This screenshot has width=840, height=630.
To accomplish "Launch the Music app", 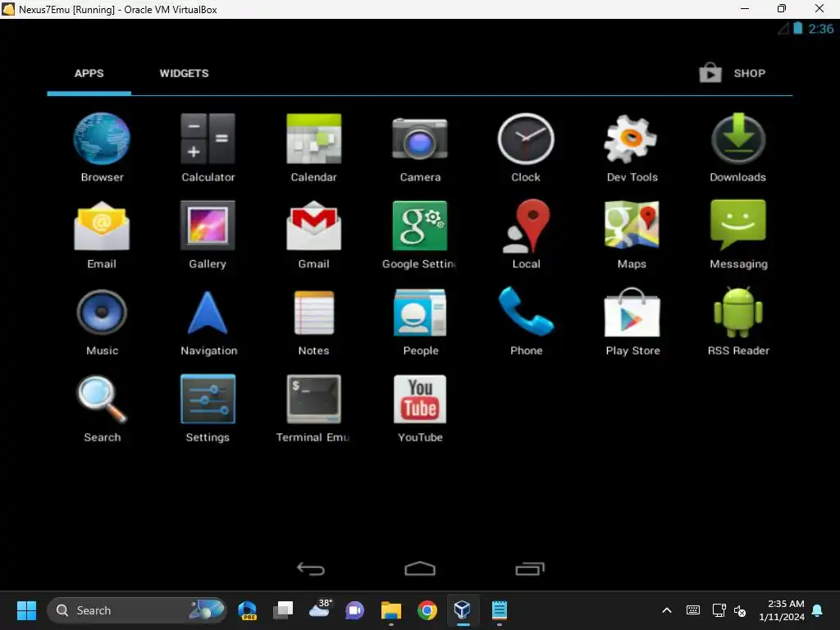I will point(102,321).
